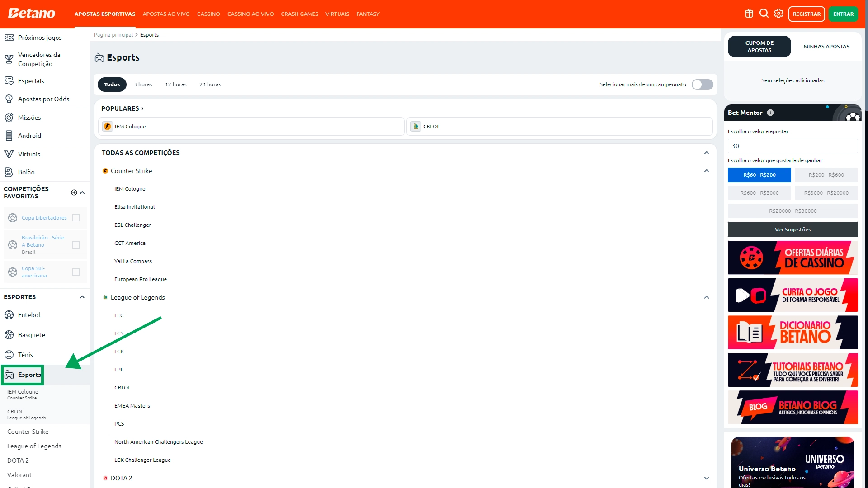Screen dimensions: 868x488
Task: Select the R$20000 - R$30000 win range
Action: click(x=793, y=211)
